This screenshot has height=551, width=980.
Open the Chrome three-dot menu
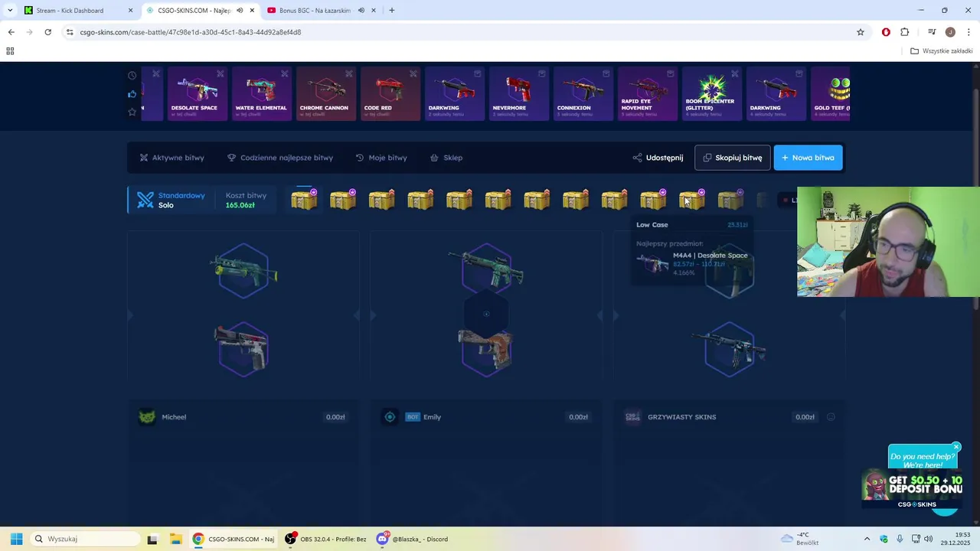pyautogui.click(x=969, y=32)
